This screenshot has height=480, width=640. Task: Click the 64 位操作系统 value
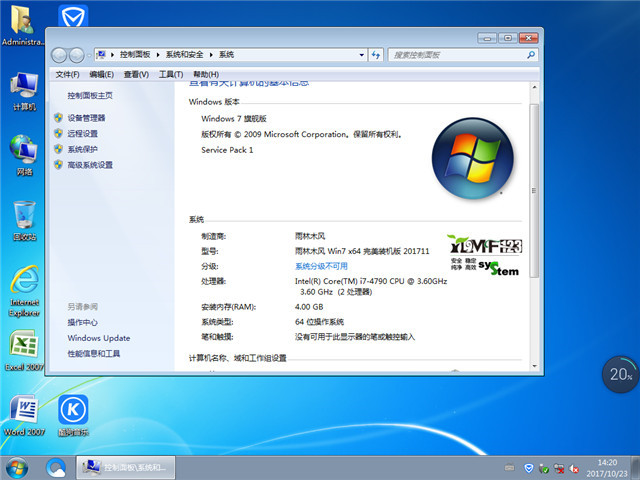pos(319,322)
